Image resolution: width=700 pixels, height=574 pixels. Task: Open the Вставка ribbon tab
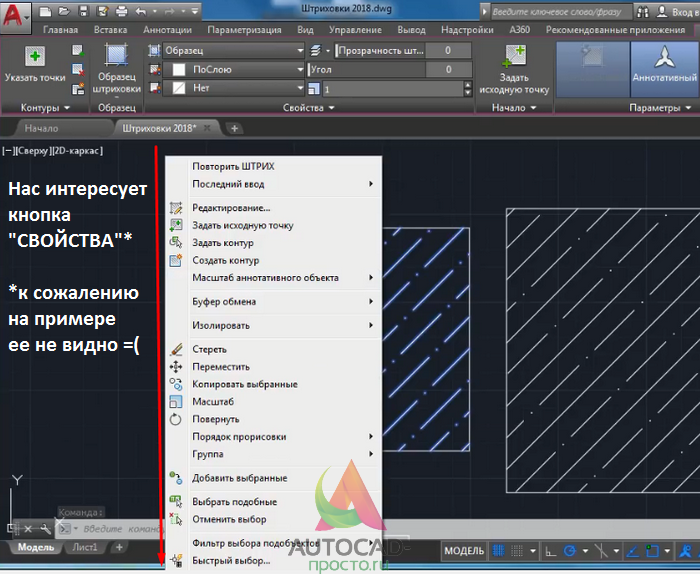coord(110,30)
